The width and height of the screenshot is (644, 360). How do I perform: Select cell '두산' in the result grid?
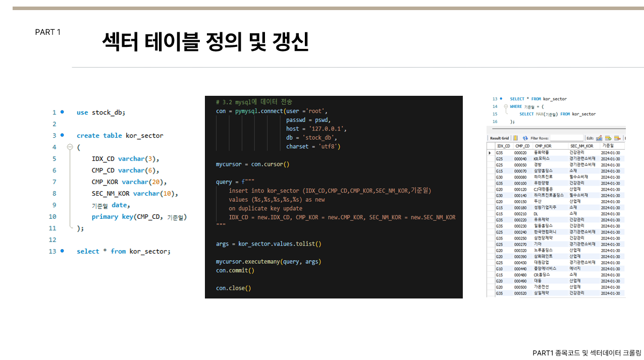[x=538, y=201]
